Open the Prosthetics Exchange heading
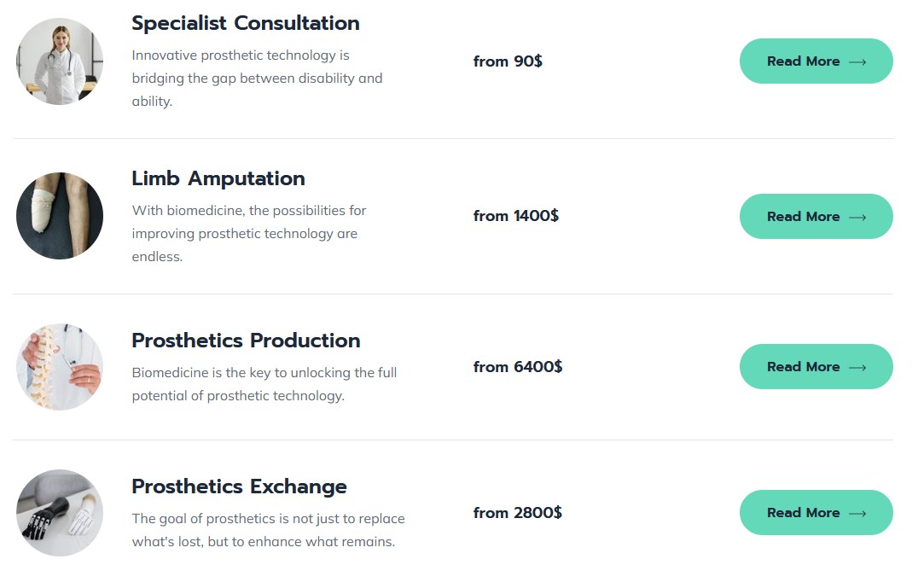 [x=239, y=486]
